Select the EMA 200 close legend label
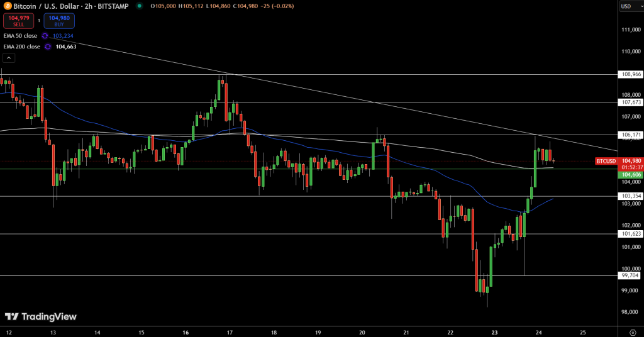The image size is (644, 337). (x=22, y=47)
